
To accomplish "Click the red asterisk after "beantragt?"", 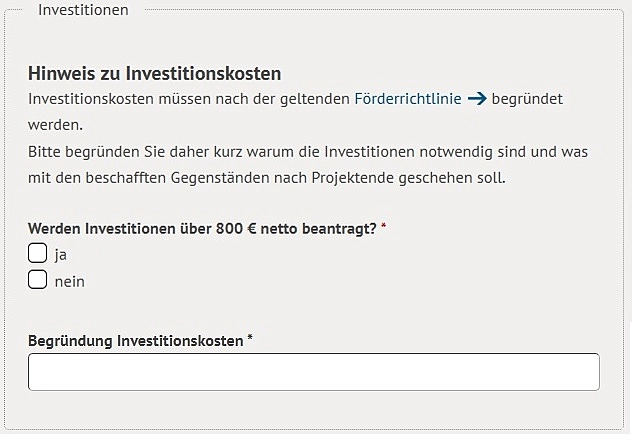I will click(384, 228).
